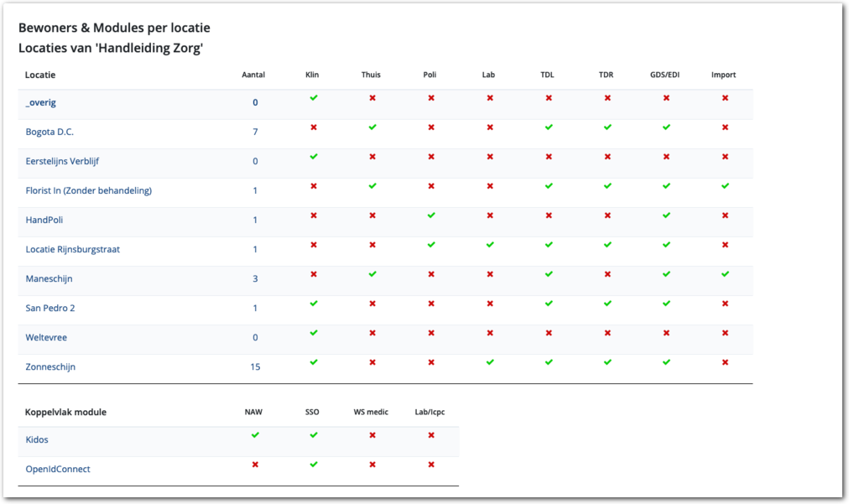Viewport: 849px width, 504px height.
Task: Click the Weltevree location link
Action: click(x=46, y=337)
